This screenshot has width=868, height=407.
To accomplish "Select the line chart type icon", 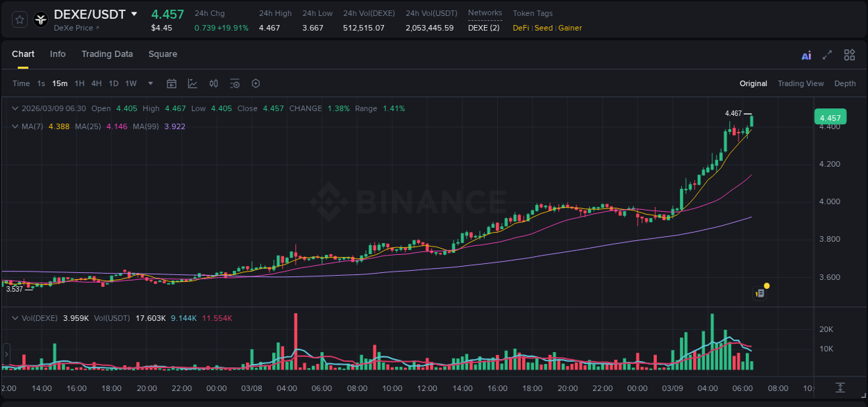I will (x=192, y=83).
